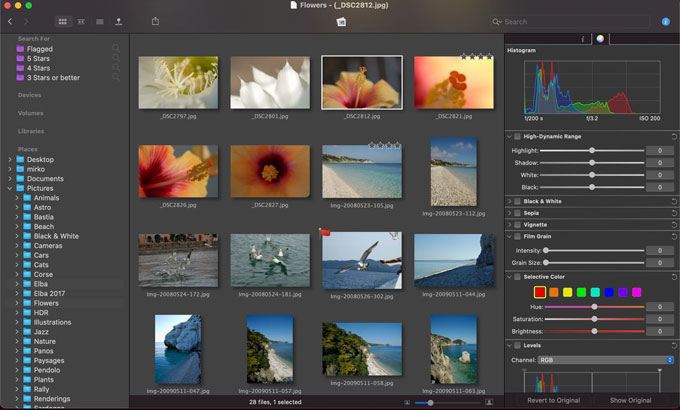Viewport: 680px width, 410px height.
Task: Select the _DSC2827.jpg flower thumbnail
Action: 270,171
